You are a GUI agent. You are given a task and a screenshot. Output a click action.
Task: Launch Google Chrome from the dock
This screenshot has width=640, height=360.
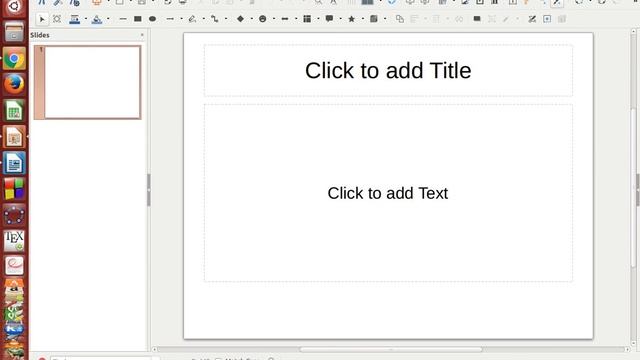(x=14, y=59)
